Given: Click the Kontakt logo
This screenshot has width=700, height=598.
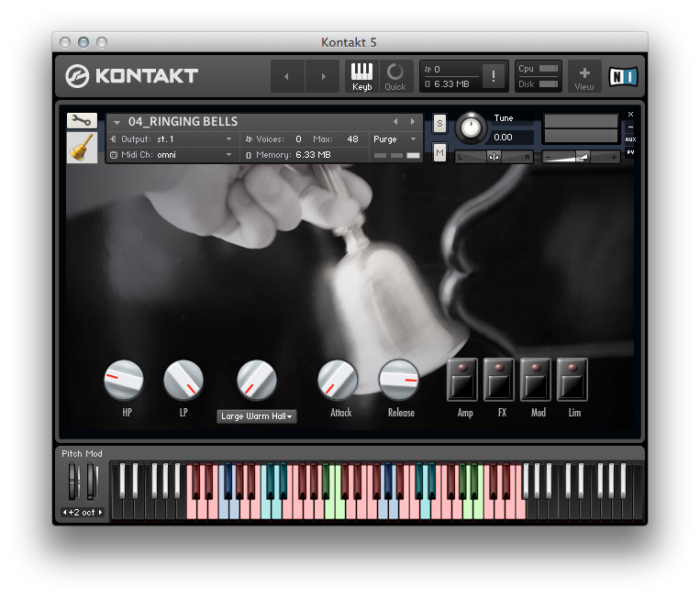Looking at the screenshot, I should [132, 76].
